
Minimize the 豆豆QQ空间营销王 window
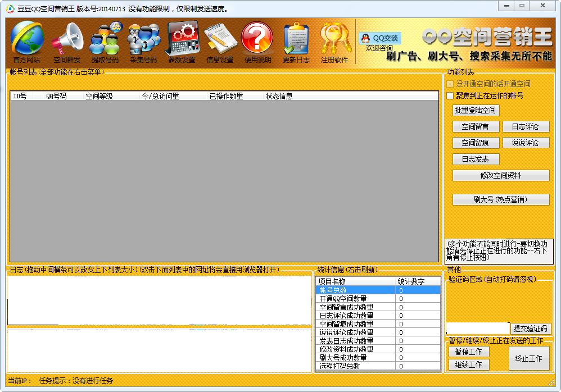pyautogui.click(x=506, y=6)
